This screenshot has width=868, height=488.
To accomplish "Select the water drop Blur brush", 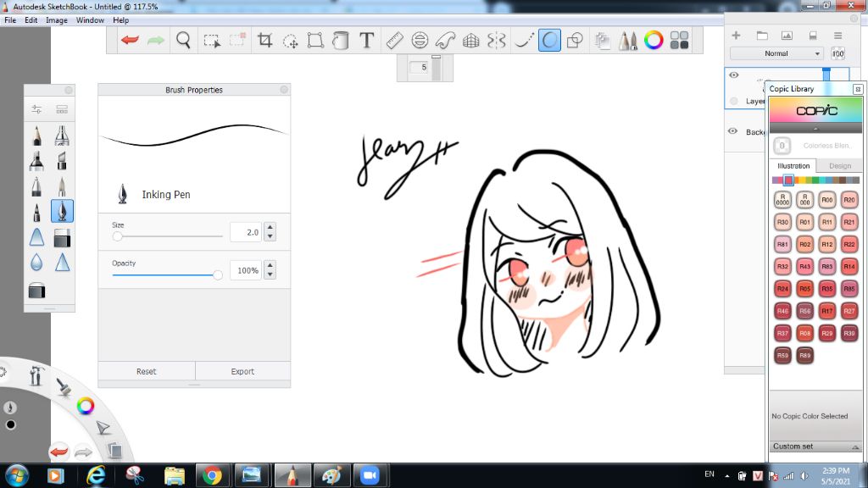I will [36, 263].
